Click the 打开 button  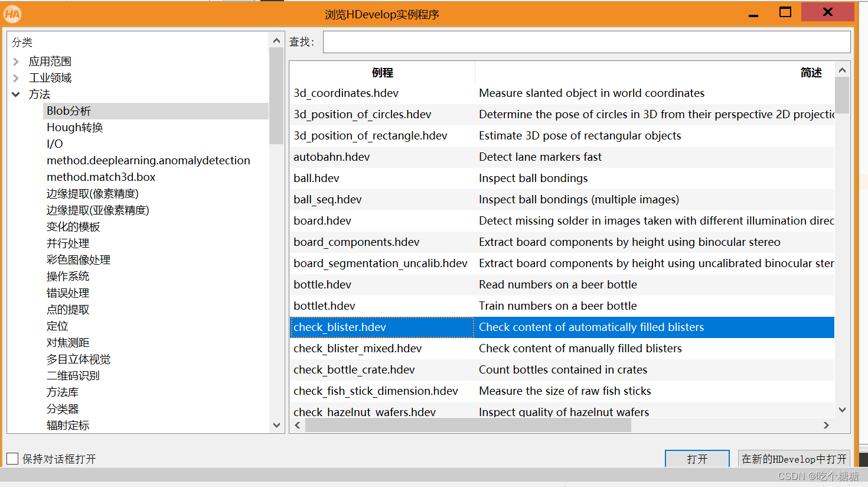coord(697,459)
